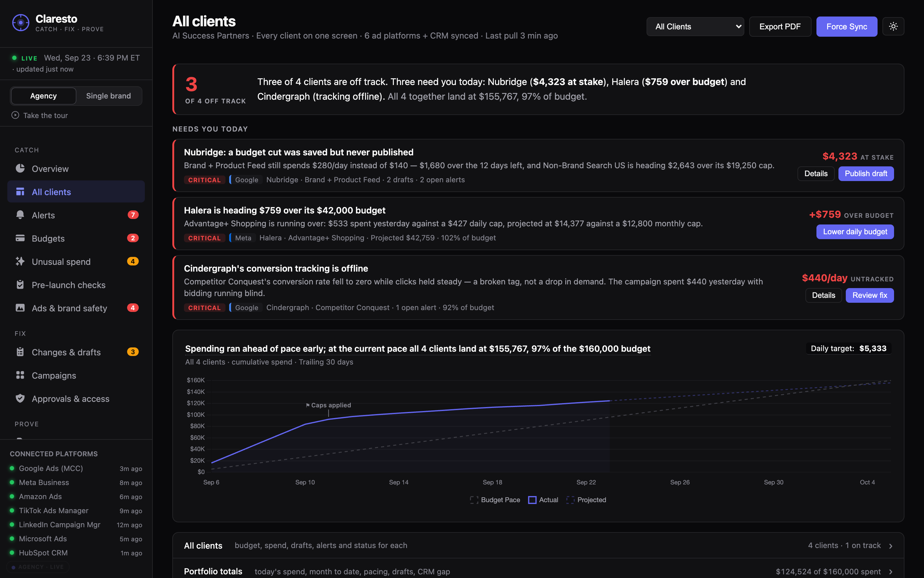Click the Google tag on Nubridge alert
This screenshot has height=578, width=924.
tap(246, 180)
